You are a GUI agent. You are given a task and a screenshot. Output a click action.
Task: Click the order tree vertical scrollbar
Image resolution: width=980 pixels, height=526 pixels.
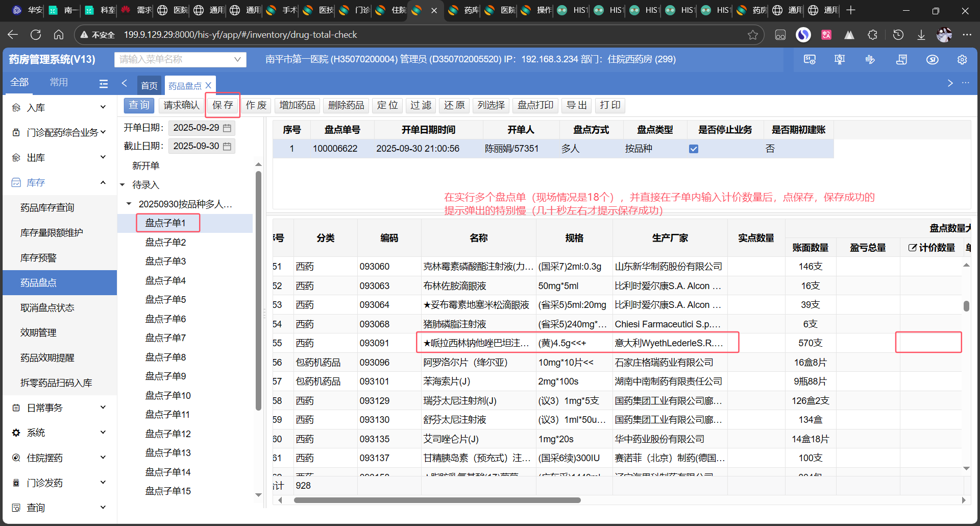(258, 291)
